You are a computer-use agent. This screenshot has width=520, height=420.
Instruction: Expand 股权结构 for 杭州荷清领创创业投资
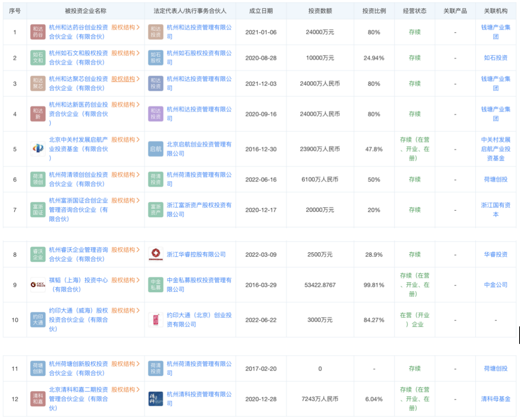pos(125,175)
